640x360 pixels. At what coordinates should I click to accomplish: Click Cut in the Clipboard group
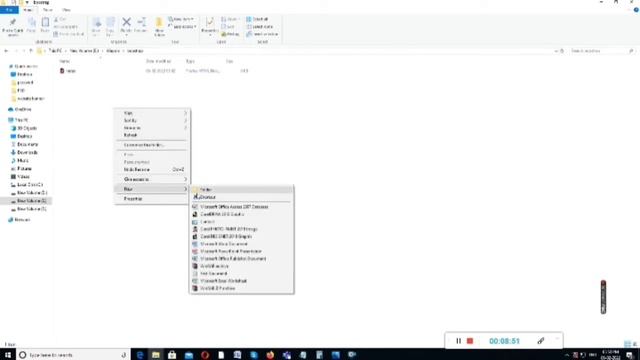click(60, 19)
